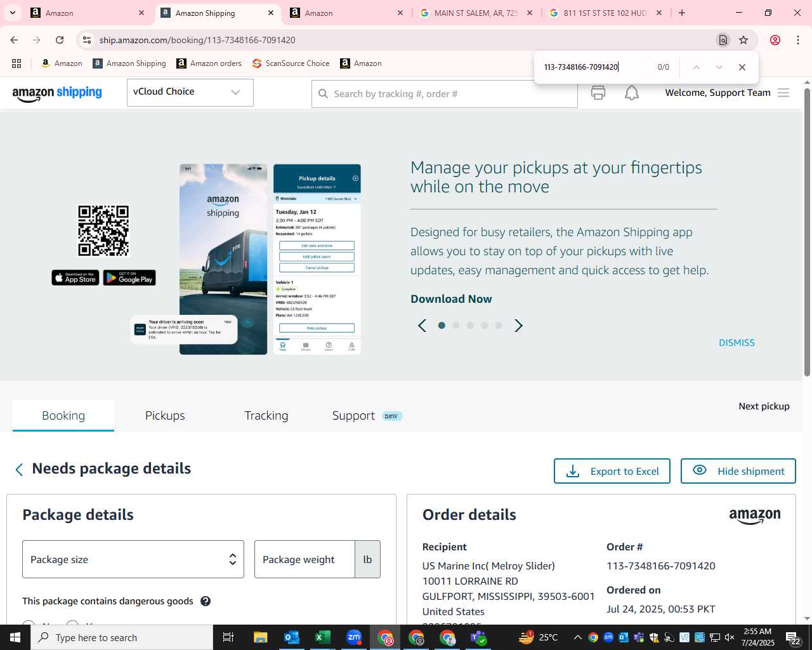View site information icon in address bar
Viewport: 812px width, 650px height.
tap(87, 40)
